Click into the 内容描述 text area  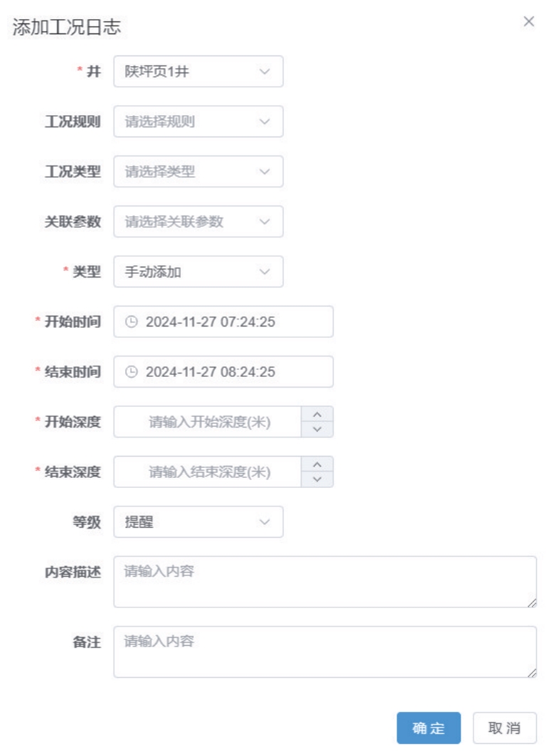click(x=325, y=582)
